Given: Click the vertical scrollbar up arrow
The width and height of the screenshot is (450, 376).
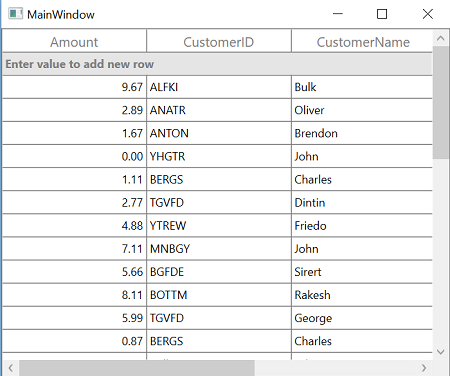Looking at the screenshot, I should pyautogui.click(x=441, y=38).
